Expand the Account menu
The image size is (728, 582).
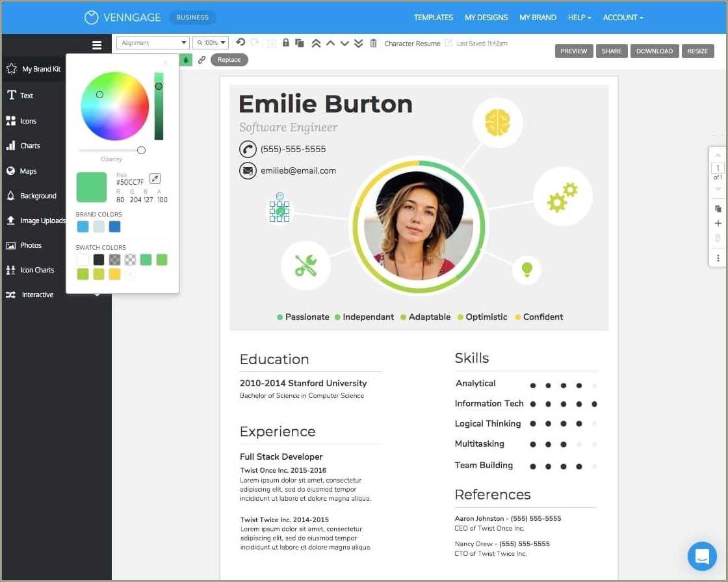pos(623,18)
